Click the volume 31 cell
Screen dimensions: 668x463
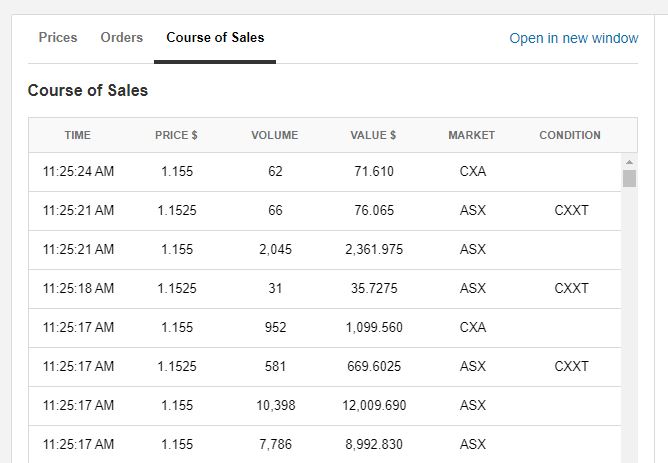(x=275, y=288)
